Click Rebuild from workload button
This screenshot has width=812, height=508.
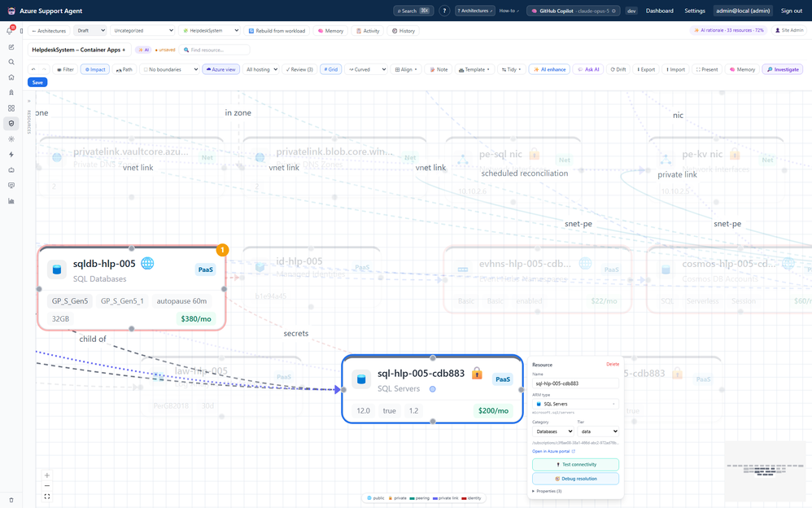(x=277, y=31)
